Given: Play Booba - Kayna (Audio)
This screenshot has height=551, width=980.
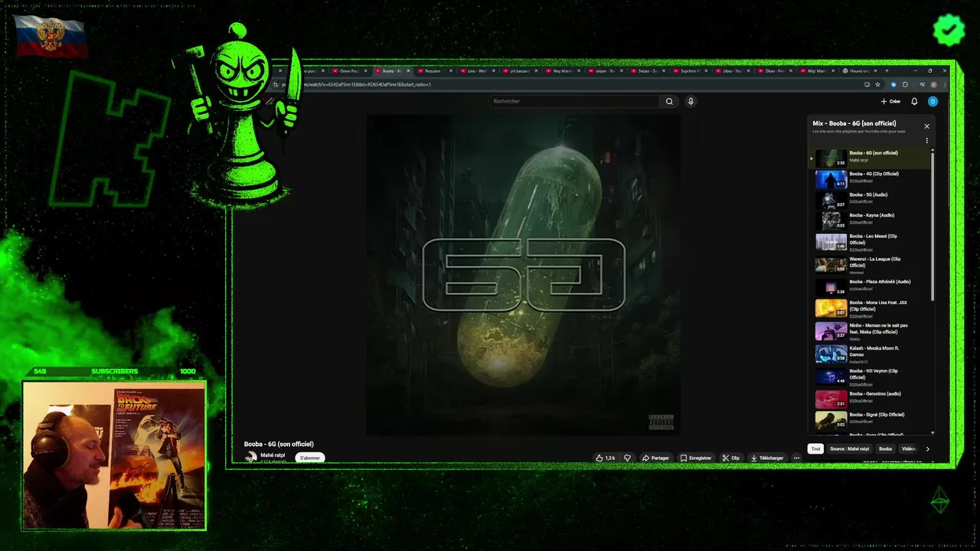Looking at the screenshot, I should coord(871,220).
